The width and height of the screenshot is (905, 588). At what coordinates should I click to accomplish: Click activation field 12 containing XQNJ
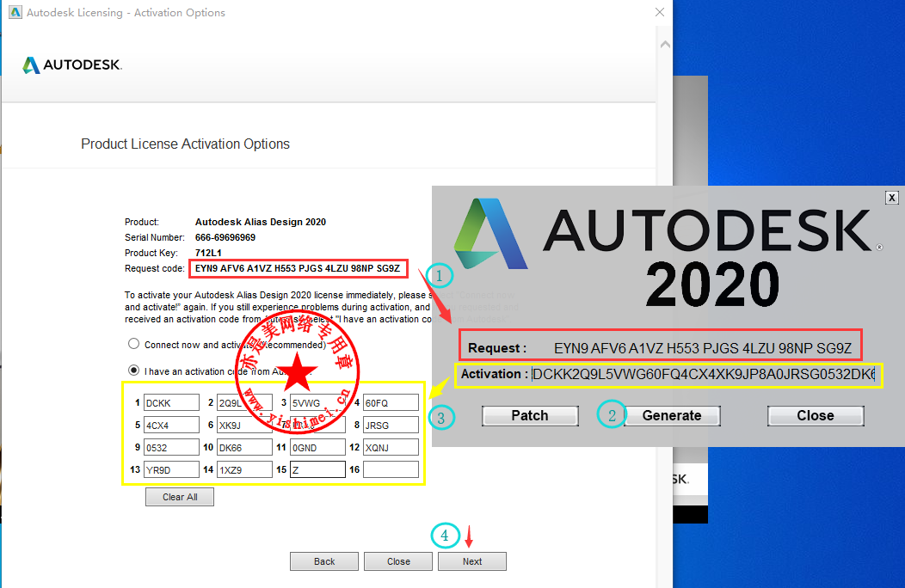391,447
